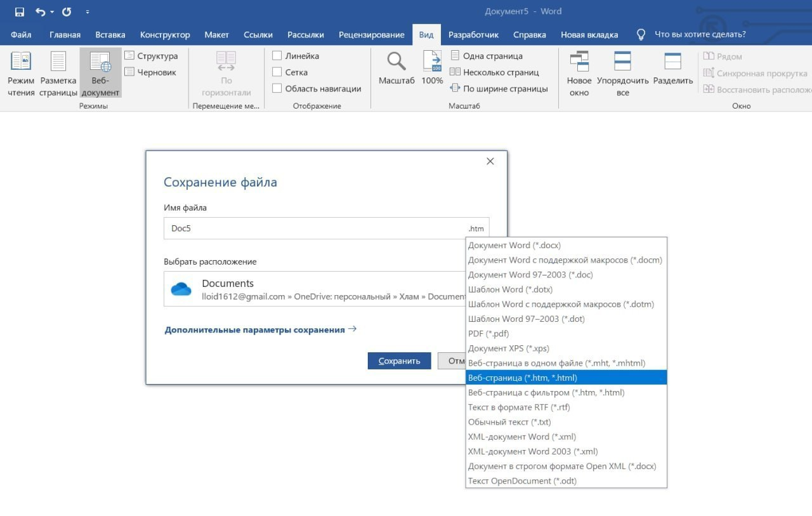Switch to the Макет tab
The height and width of the screenshot is (516, 812).
pos(216,35)
